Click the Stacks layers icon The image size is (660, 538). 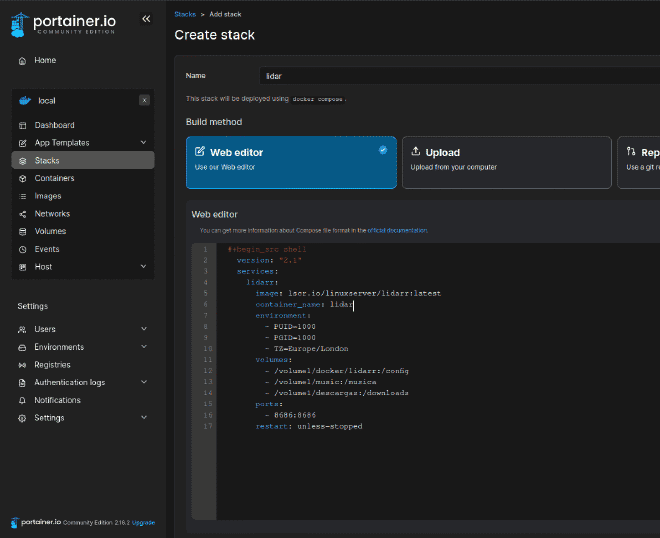[x=23, y=161]
